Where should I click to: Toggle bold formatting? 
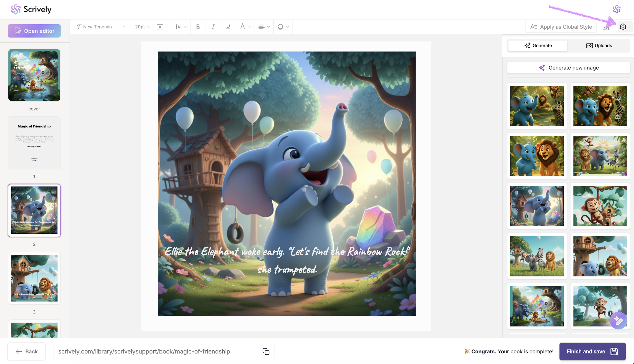tap(198, 27)
